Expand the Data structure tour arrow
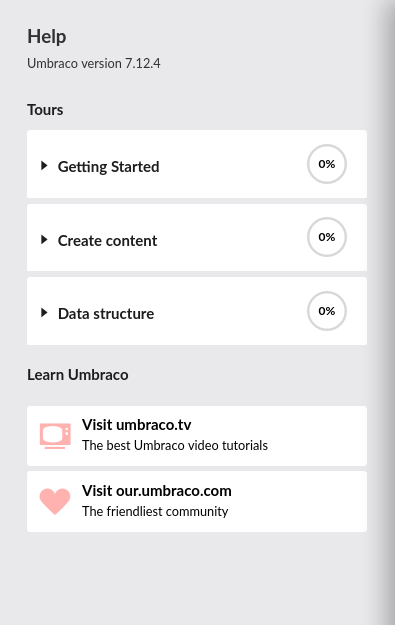Image resolution: width=395 pixels, height=625 pixels. coord(44,313)
